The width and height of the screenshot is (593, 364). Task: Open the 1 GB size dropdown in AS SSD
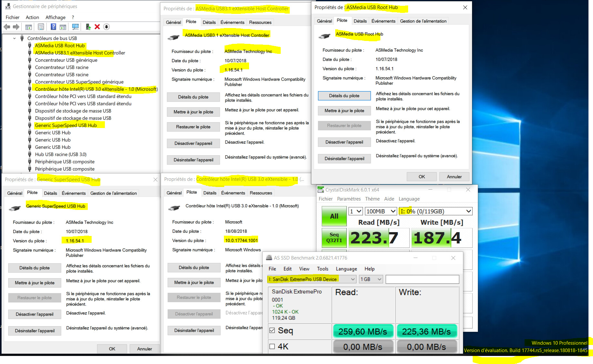tap(371, 279)
